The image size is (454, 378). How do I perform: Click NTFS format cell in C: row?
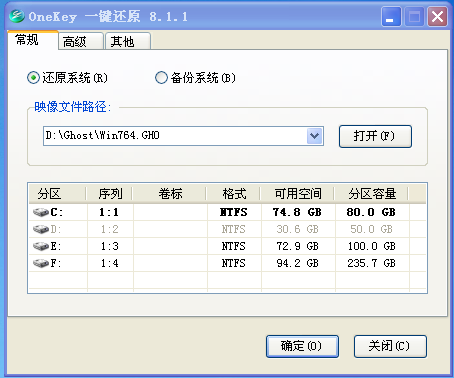234,212
